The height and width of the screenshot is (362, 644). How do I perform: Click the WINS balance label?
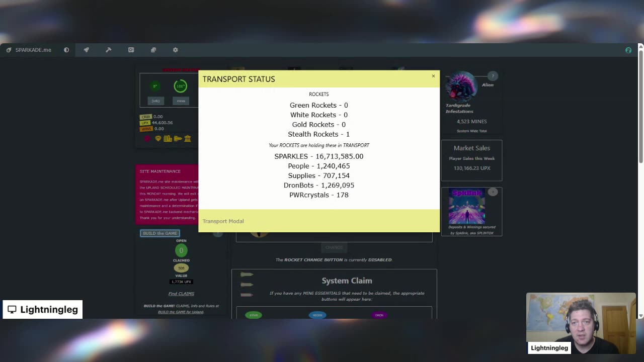(x=145, y=129)
